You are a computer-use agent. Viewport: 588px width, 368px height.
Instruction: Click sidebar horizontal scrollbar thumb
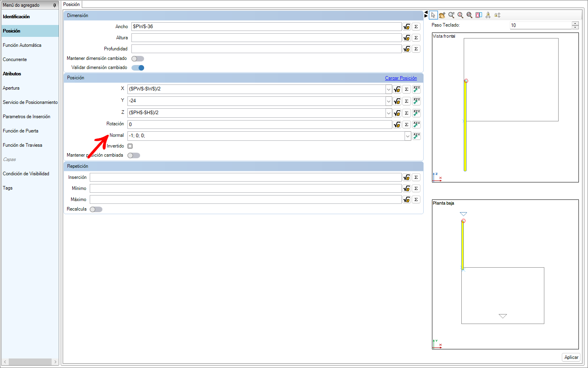coord(30,362)
